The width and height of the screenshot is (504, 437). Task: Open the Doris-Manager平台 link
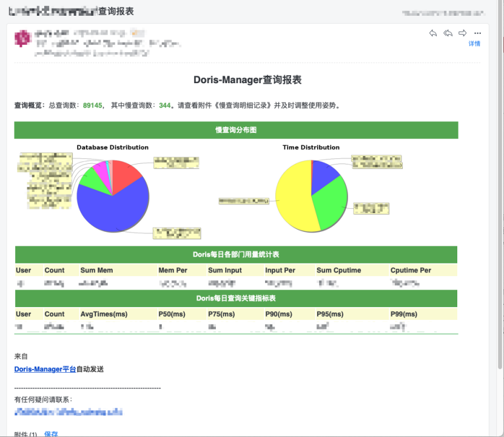click(x=45, y=369)
